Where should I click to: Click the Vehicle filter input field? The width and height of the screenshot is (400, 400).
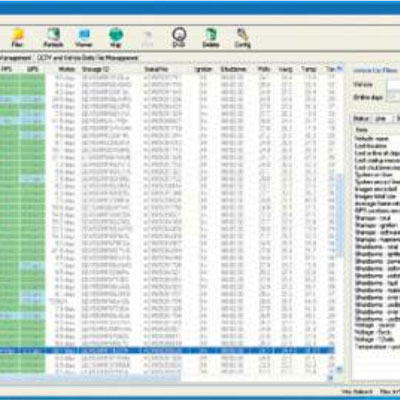[393, 85]
